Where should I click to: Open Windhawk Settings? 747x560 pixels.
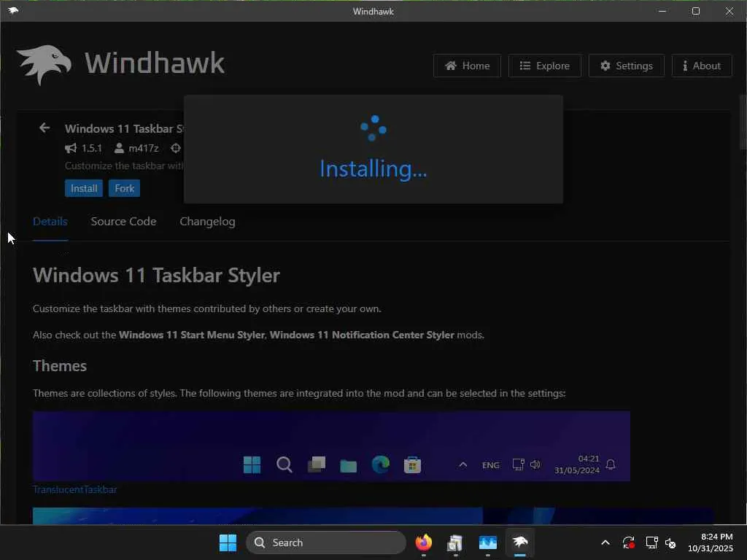point(626,66)
